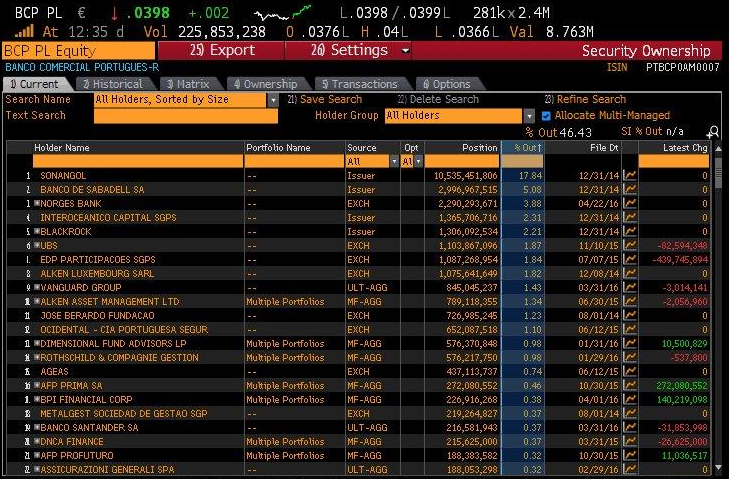Open the Holder Group dropdown arrow
729x479 pixels.
point(529,115)
